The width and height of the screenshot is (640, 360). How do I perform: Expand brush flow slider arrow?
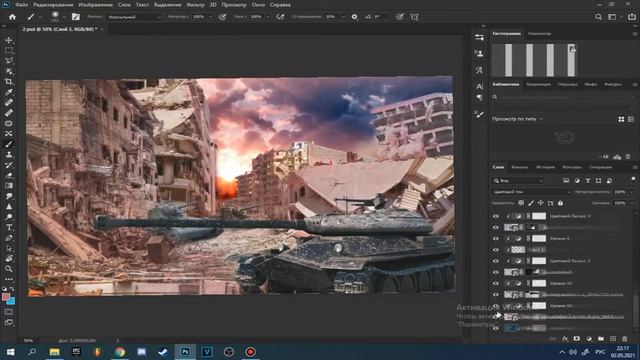[x=268, y=17]
